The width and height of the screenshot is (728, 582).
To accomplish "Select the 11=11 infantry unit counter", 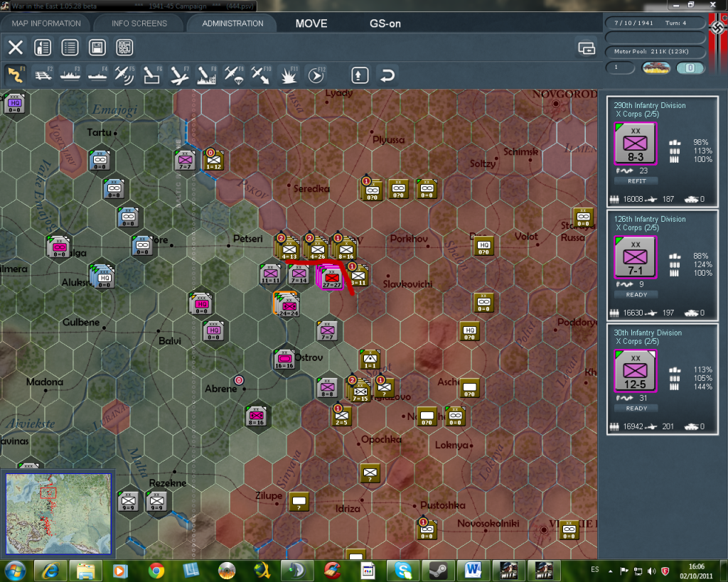I will 270,274.
